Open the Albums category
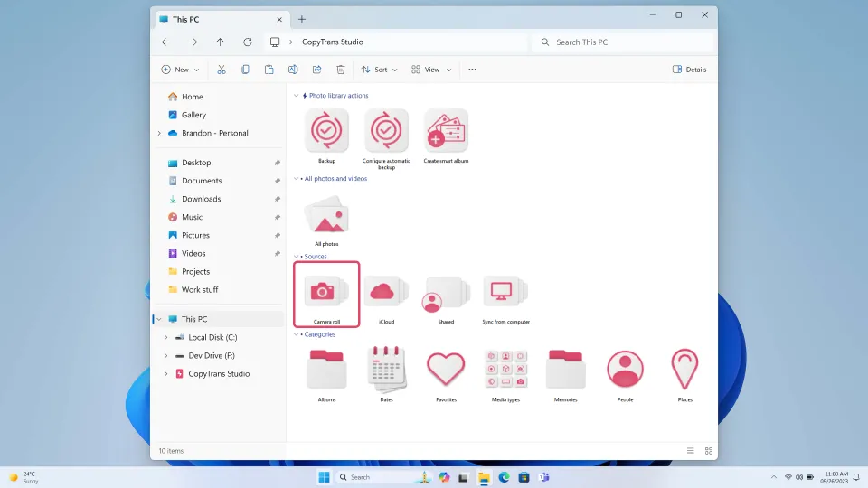 point(326,369)
